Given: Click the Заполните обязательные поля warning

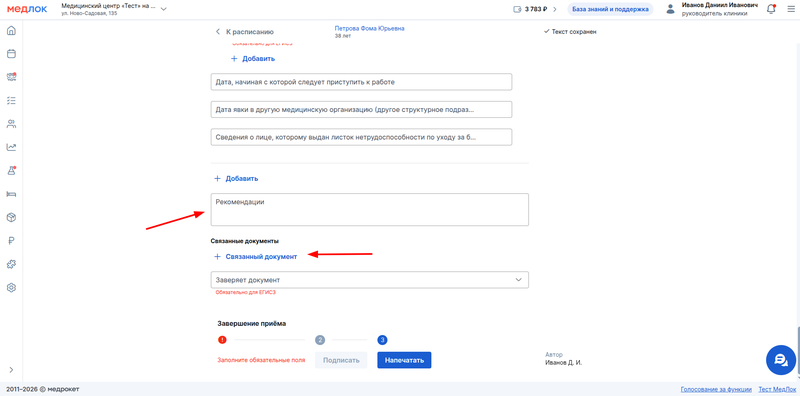Looking at the screenshot, I should tap(261, 360).
